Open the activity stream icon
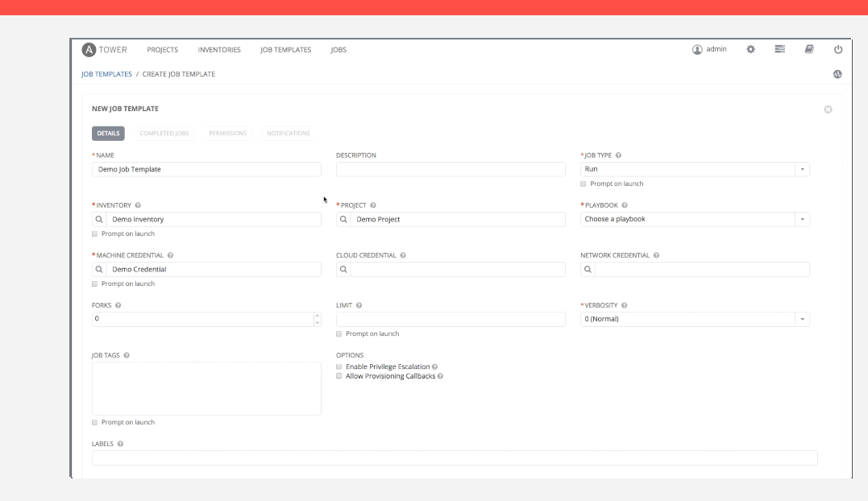868x501 pixels. pyautogui.click(x=837, y=74)
